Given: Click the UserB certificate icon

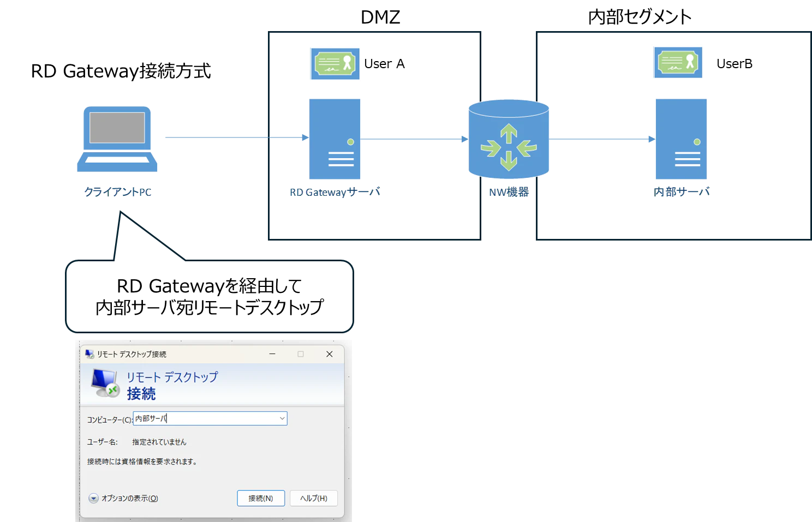Looking at the screenshot, I should 678,63.
